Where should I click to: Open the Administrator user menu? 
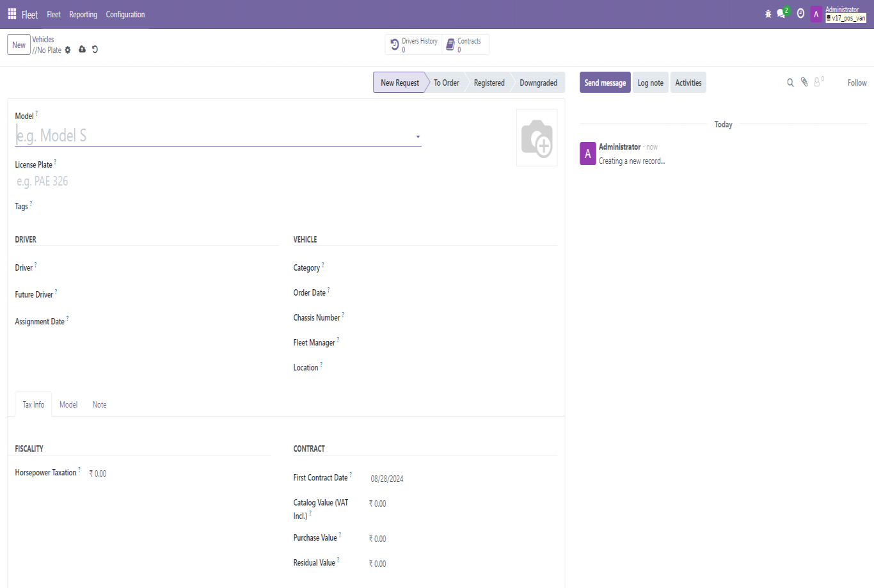(838, 14)
